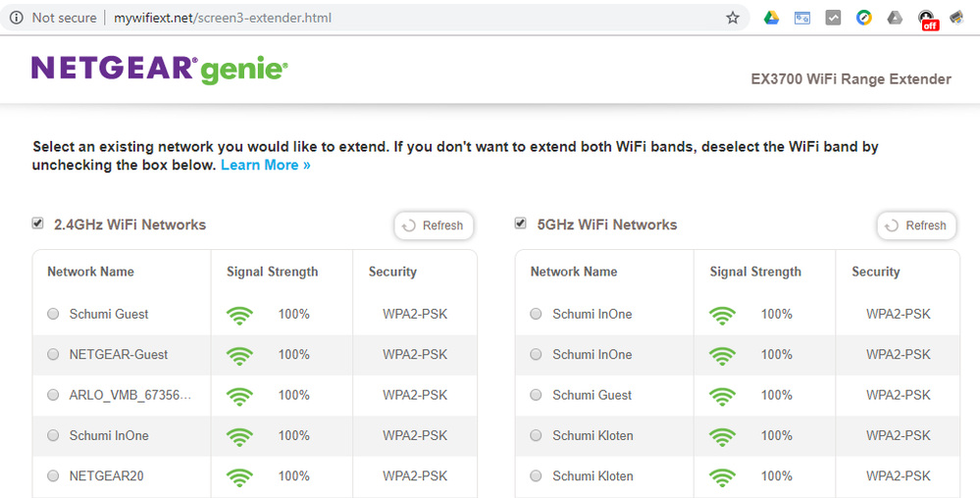The width and height of the screenshot is (980, 498).
Task: Select the 2.4GHz Schumi InOne radio button
Action: 53,435
